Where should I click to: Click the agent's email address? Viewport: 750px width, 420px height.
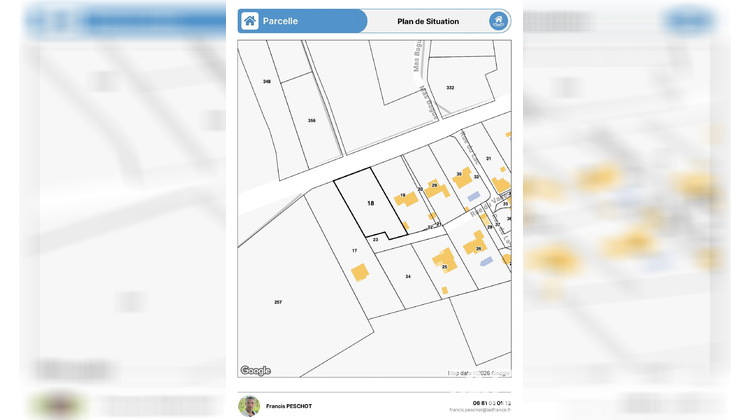(x=480, y=410)
